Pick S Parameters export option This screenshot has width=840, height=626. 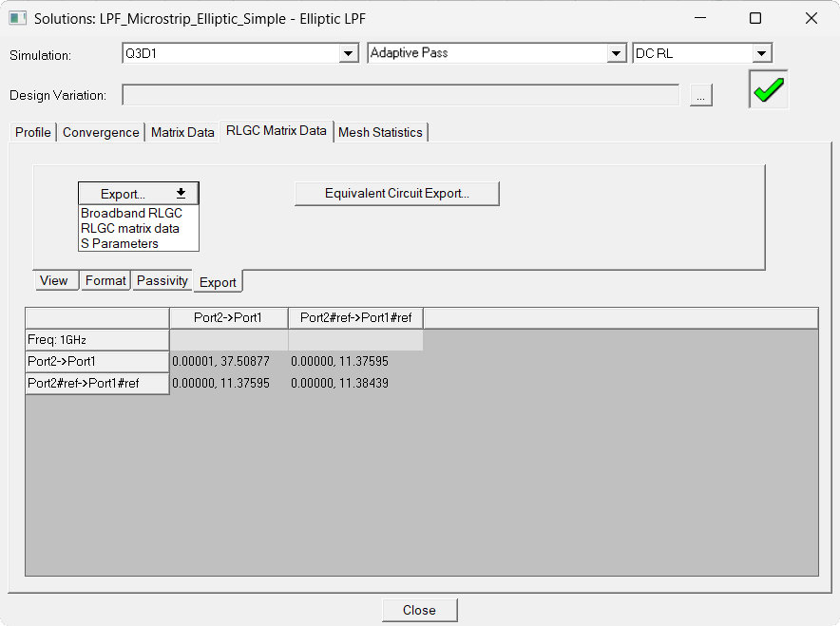pos(120,243)
